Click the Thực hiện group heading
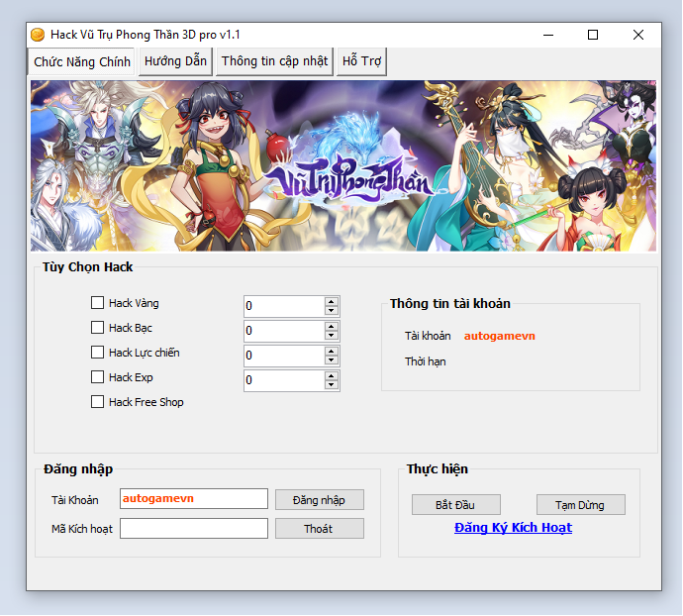This screenshot has height=616, width=683. tap(438, 469)
